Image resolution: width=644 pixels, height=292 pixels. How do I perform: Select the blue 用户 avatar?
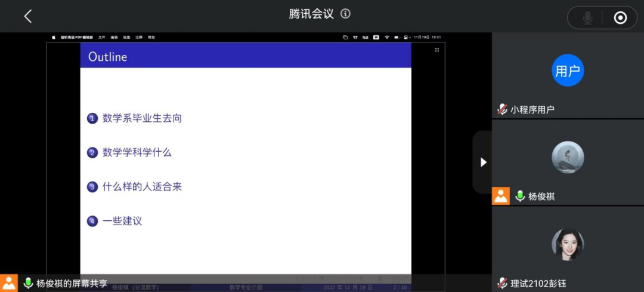[x=568, y=70]
